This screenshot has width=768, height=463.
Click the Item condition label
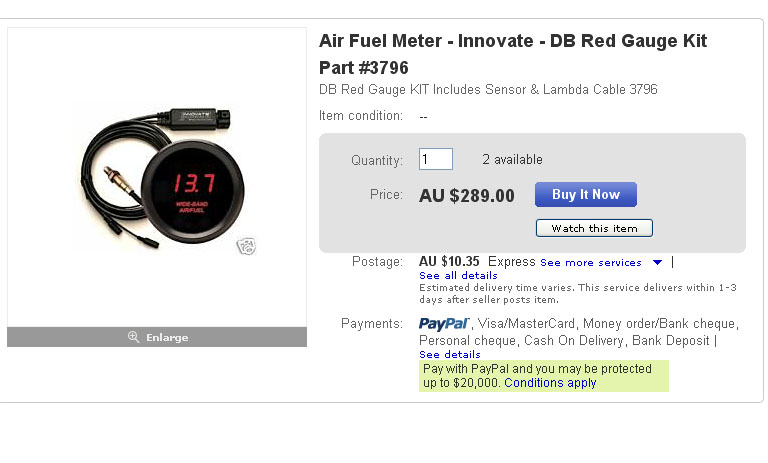[361, 116]
